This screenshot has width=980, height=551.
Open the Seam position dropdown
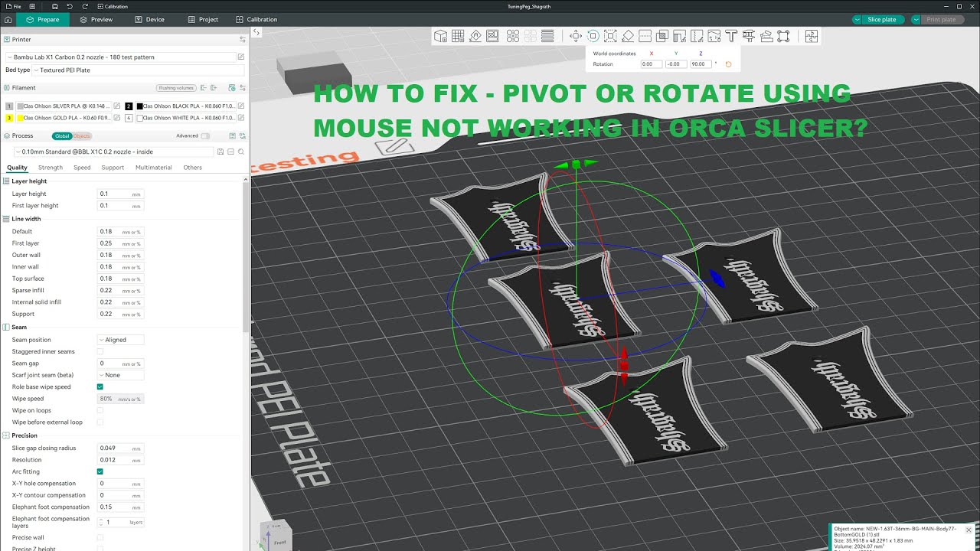(x=121, y=340)
